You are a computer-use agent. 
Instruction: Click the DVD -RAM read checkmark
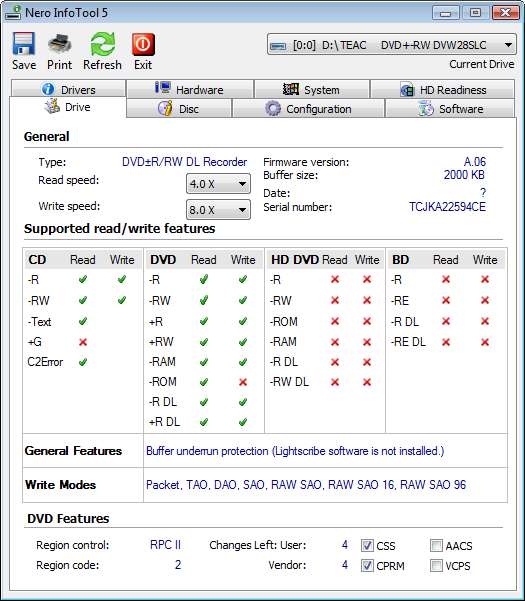pos(204,362)
